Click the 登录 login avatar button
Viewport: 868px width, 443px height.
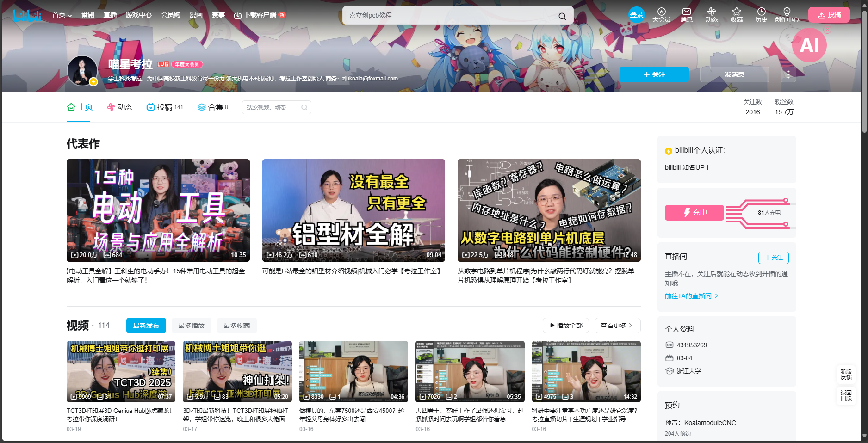click(x=636, y=15)
